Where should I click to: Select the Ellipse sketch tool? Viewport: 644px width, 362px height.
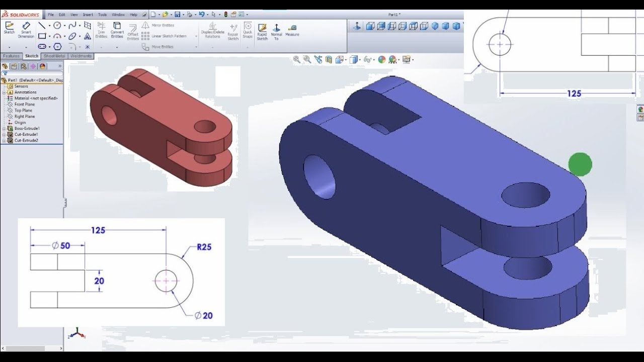(72, 36)
